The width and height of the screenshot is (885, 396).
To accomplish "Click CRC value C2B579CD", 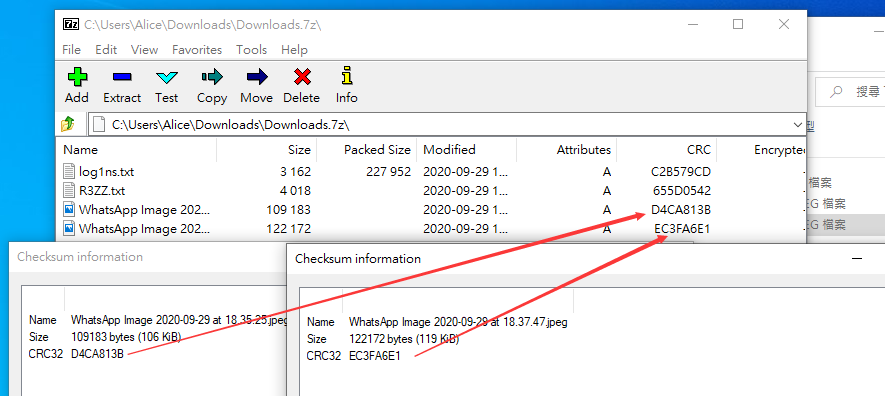I will pyautogui.click(x=680, y=171).
